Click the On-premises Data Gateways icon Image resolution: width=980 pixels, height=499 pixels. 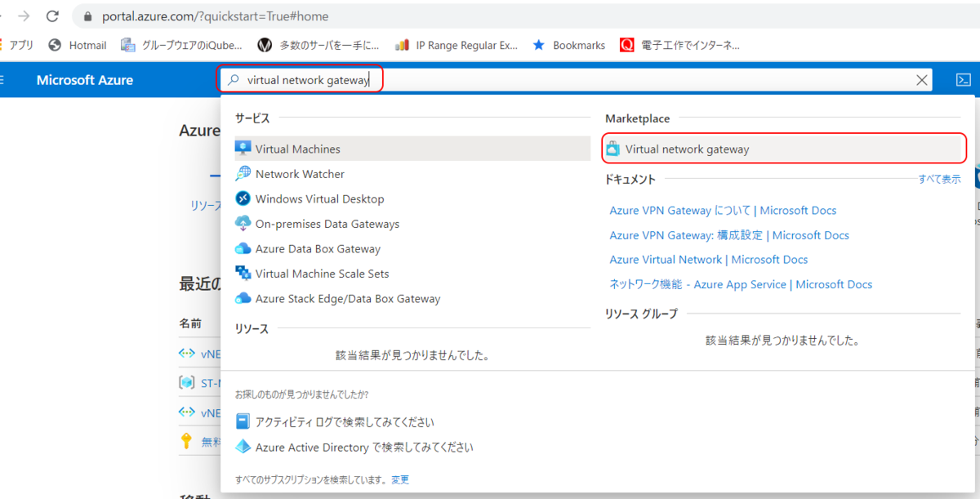(x=243, y=223)
